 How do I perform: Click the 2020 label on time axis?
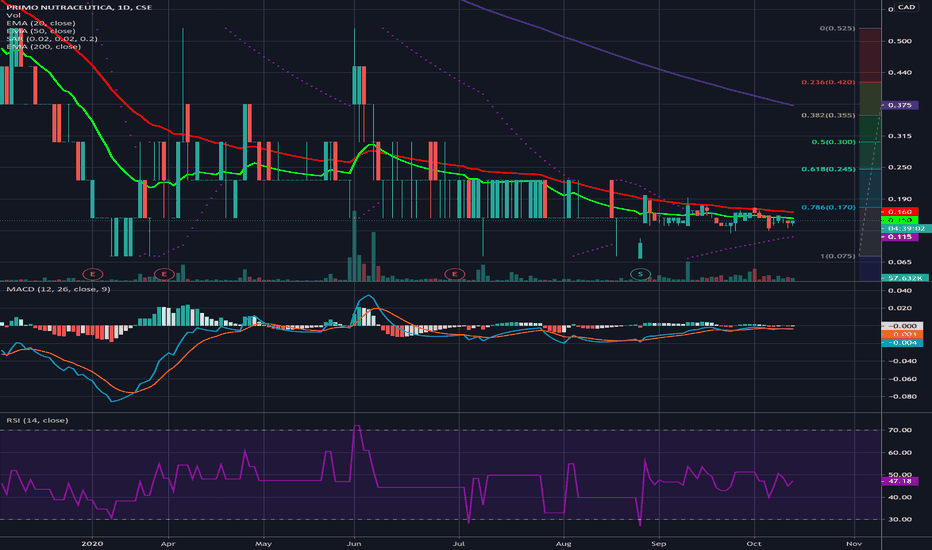coord(92,543)
